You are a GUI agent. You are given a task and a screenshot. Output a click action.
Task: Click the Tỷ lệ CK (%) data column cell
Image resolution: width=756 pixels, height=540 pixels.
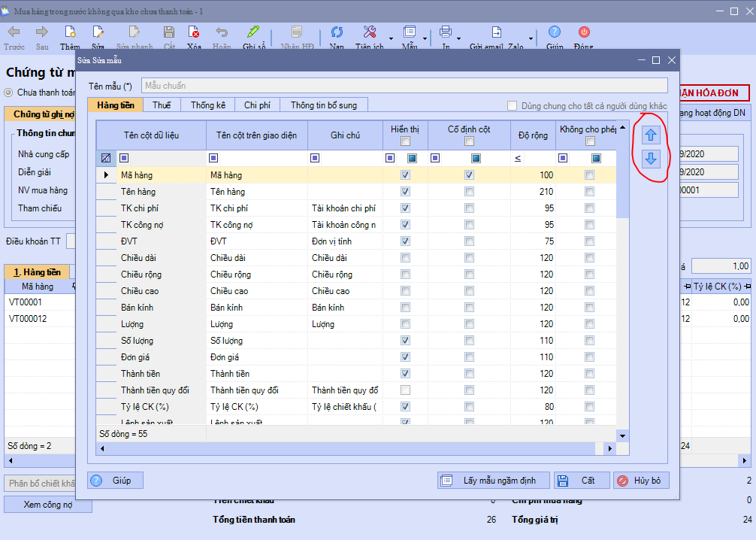click(162, 407)
